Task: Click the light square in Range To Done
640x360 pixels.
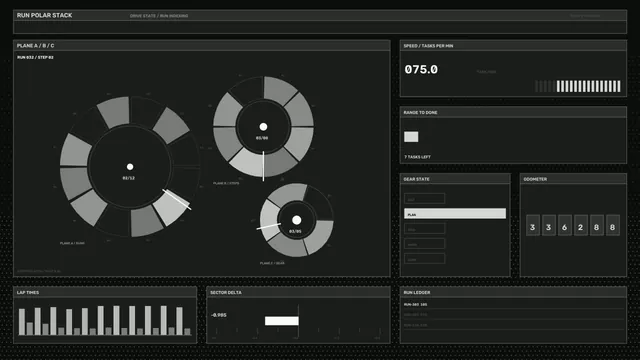Action: coord(411,137)
